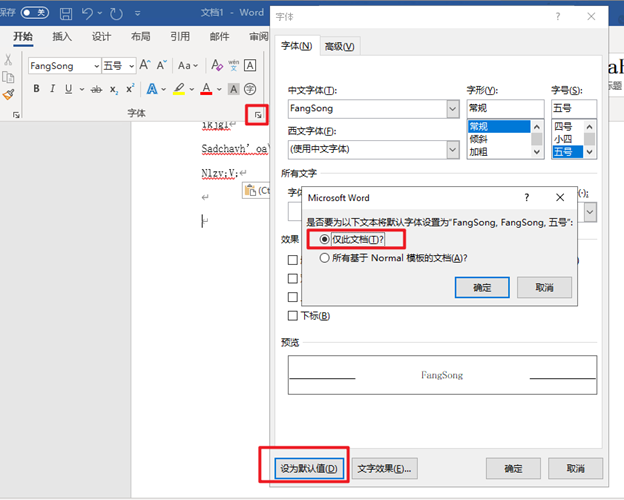
Task: Open the font color dropdown arrow
Action: 219,89
